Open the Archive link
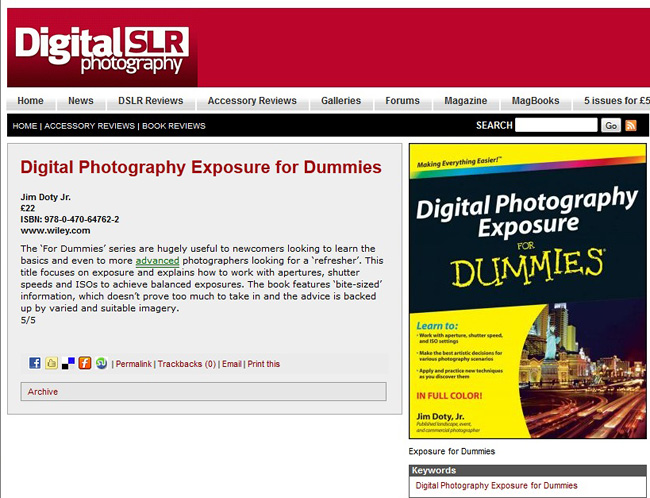This screenshot has height=498, width=650. (43, 392)
